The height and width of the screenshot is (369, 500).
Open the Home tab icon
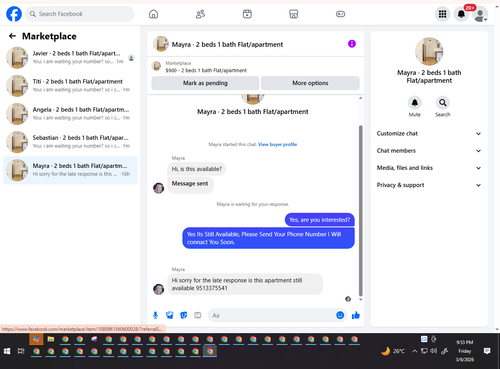153,14
